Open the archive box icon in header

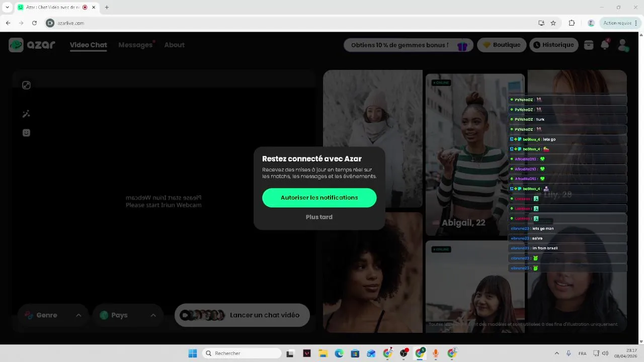click(x=589, y=45)
